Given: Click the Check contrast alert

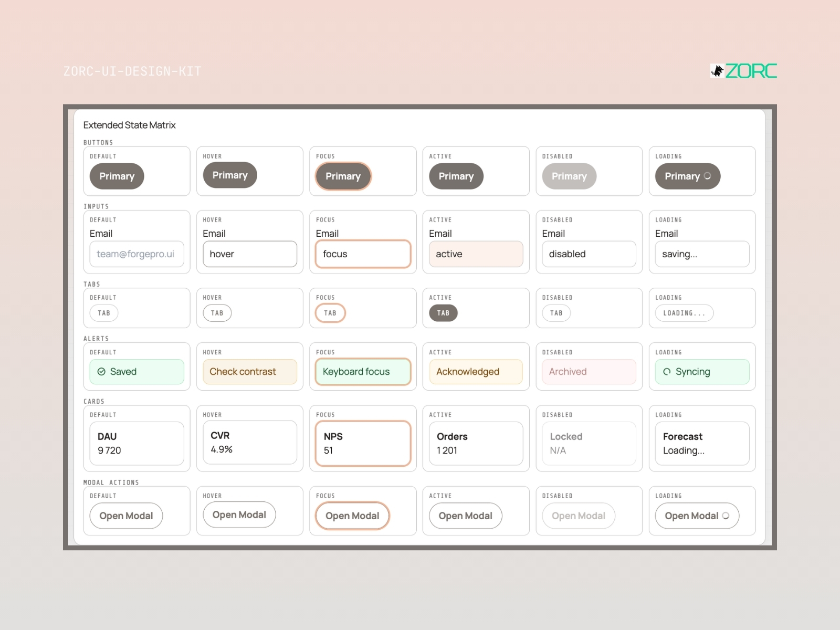Looking at the screenshot, I should [x=250, y=372].
